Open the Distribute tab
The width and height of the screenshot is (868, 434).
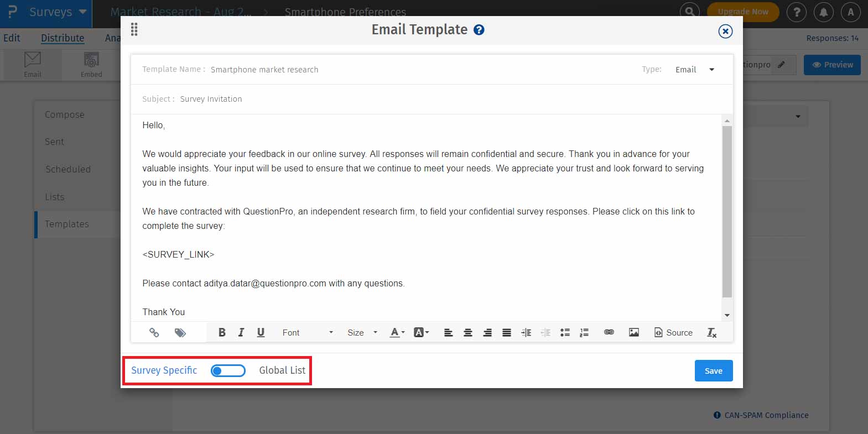point(63,38)
